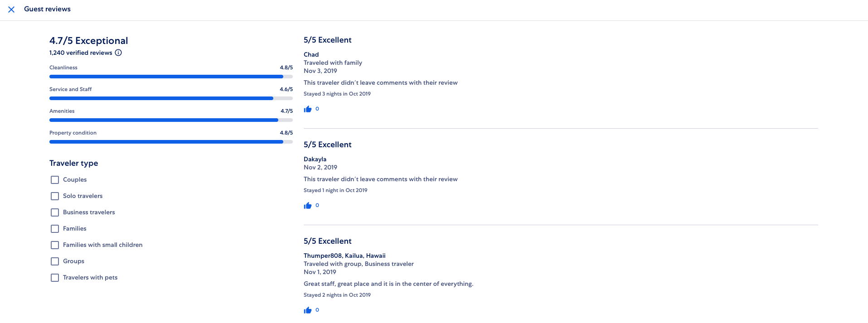This screenshot has height=323, width=868.
Task: Click the 1,240 verified reviews text
Action: (x=81, y=53)
